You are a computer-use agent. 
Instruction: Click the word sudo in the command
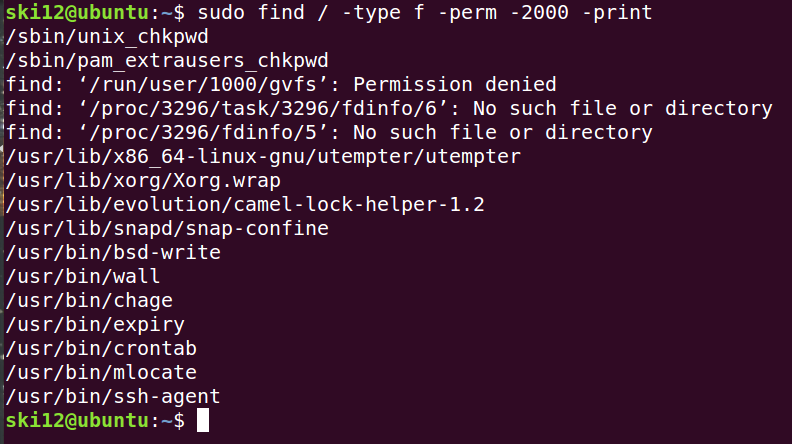[221, 13]
